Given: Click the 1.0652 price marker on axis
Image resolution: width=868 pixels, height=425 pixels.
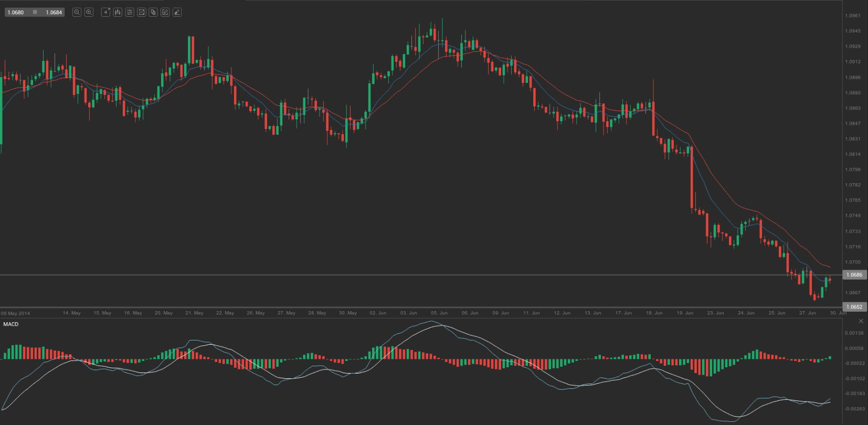Looking at the screenshot, I should pyautogui.click(x=854, y=307).
